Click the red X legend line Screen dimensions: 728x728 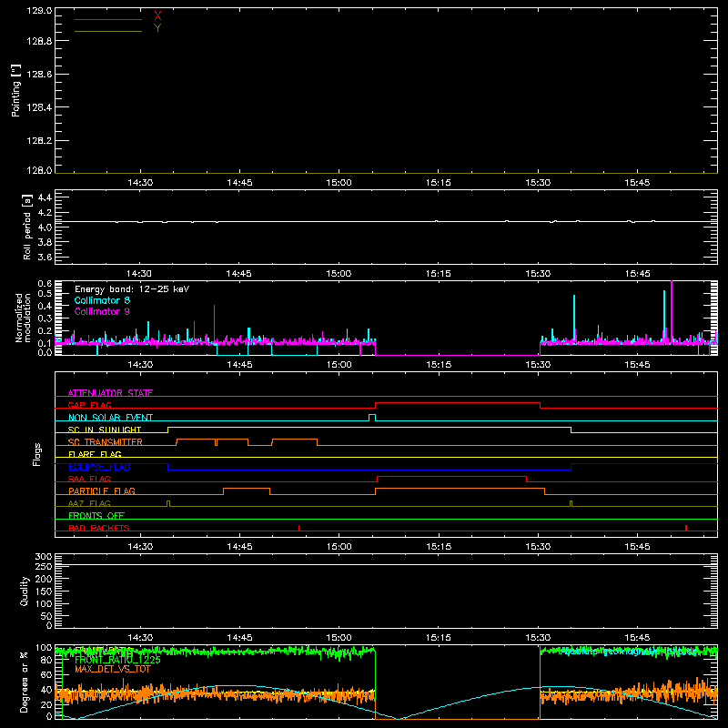coord(108,19)
